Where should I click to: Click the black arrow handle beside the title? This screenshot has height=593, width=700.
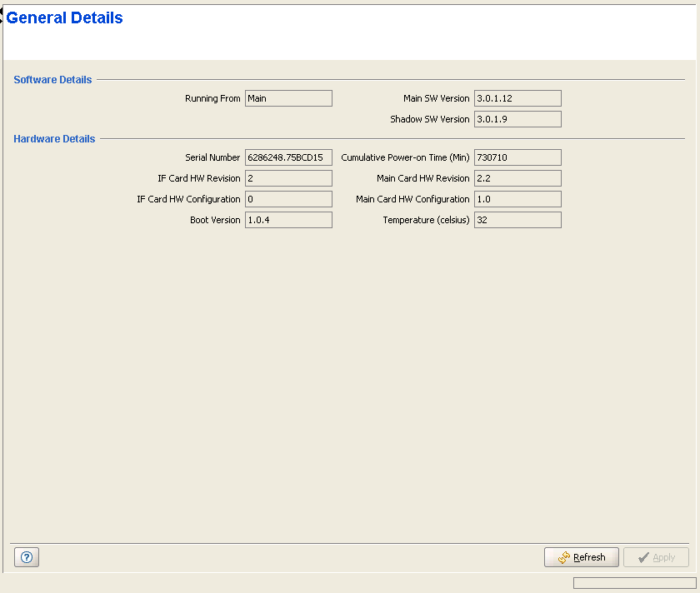coord(2,9)
